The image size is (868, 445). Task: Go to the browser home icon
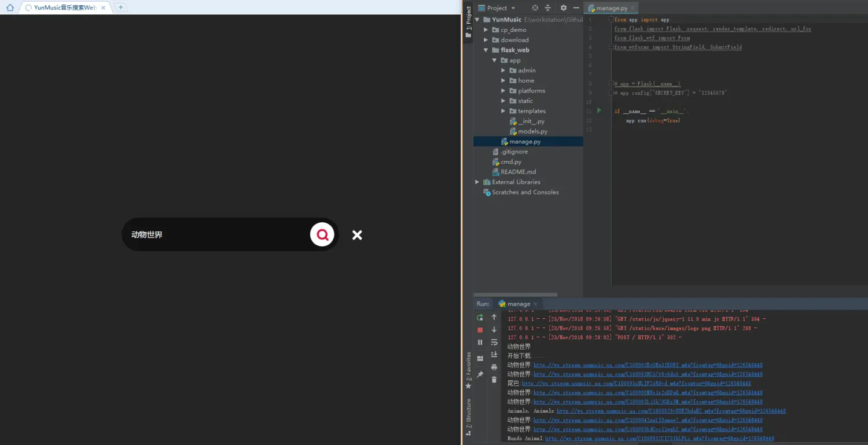10,8
